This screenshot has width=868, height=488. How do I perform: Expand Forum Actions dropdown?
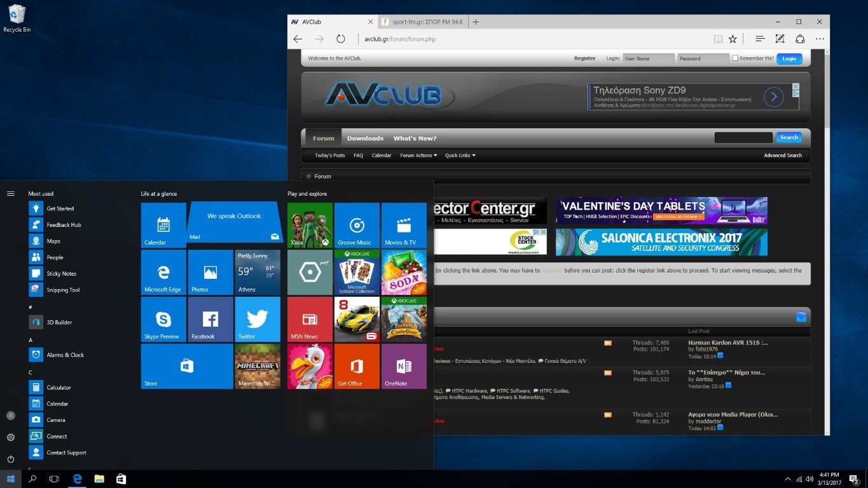(x=418, y=155)
